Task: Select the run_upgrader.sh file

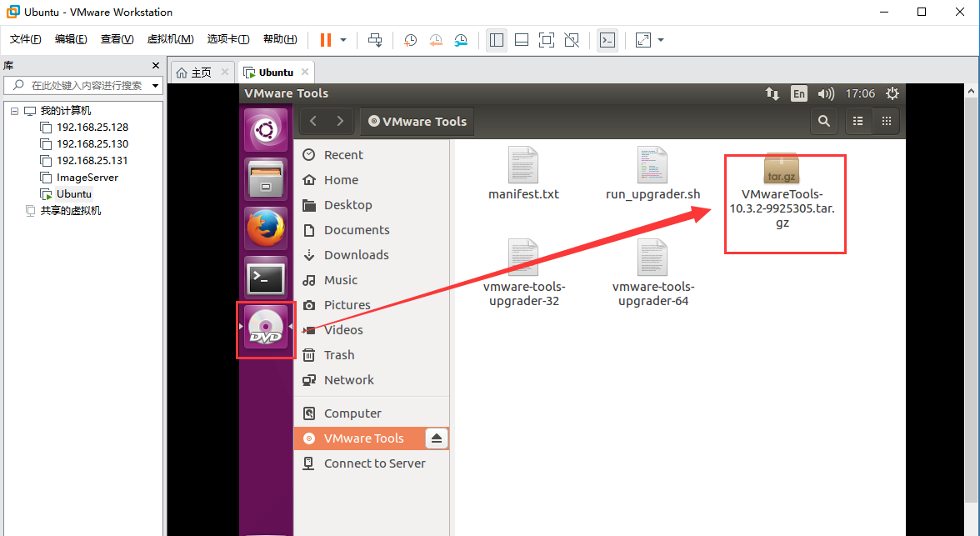Action: click(653, 173)
